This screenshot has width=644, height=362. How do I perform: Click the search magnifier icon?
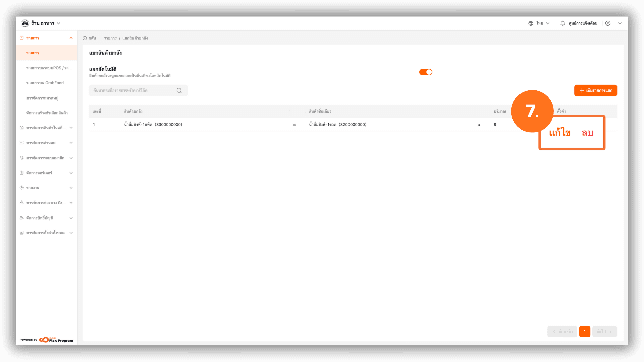pyautogui.click(x=179, y=90)
